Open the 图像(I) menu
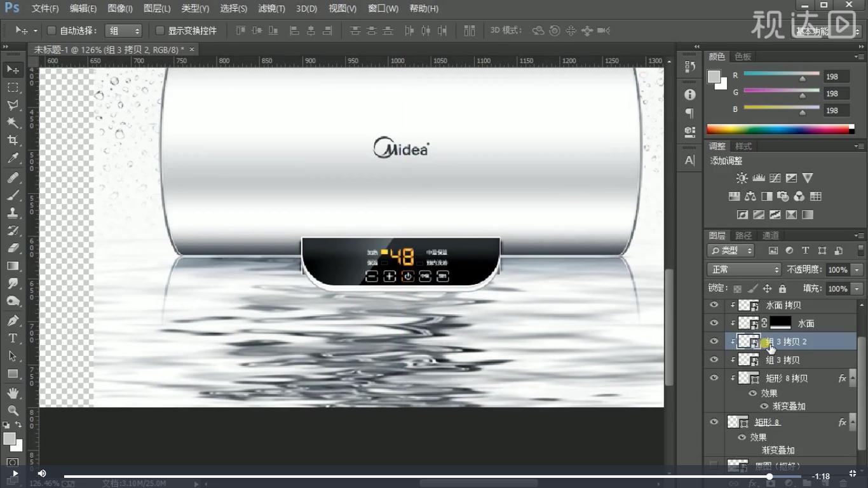The height and width of the screenshot is (488, 868). point(120,8)
